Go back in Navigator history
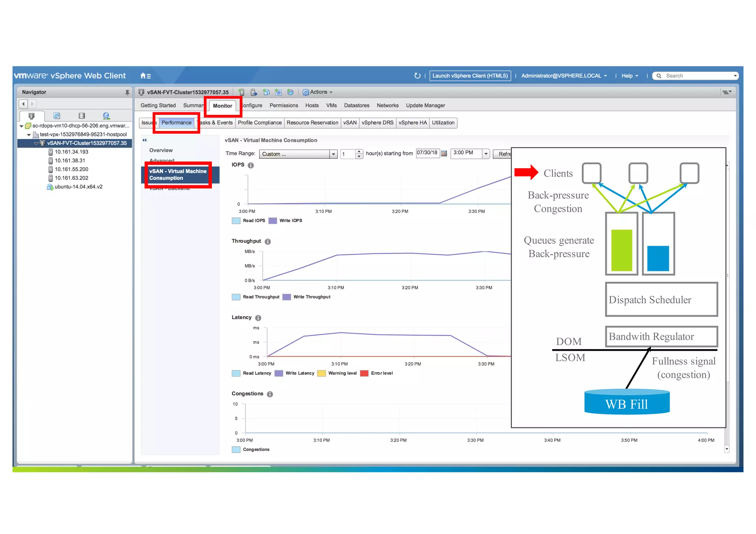The height and width of the screenshot is (534, 756). [x=24, y=104]
